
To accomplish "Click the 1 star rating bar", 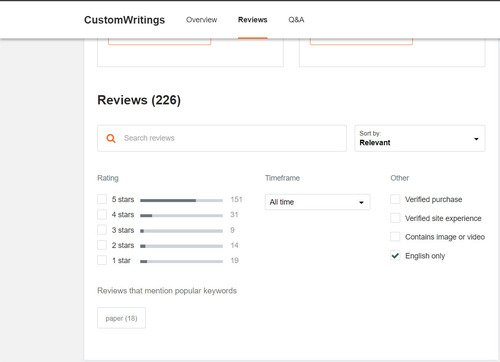I will click(x=181, y=261).
